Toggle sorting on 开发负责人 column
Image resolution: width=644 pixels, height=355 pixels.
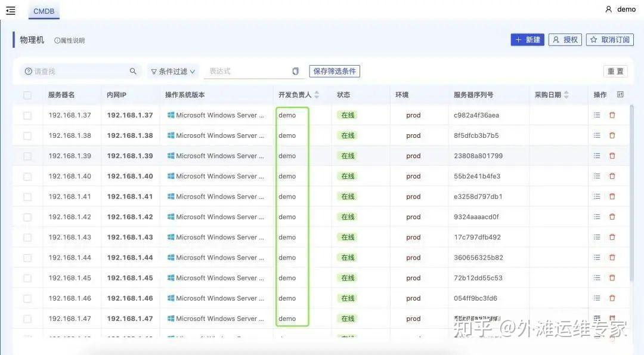[x=317, y=94]
